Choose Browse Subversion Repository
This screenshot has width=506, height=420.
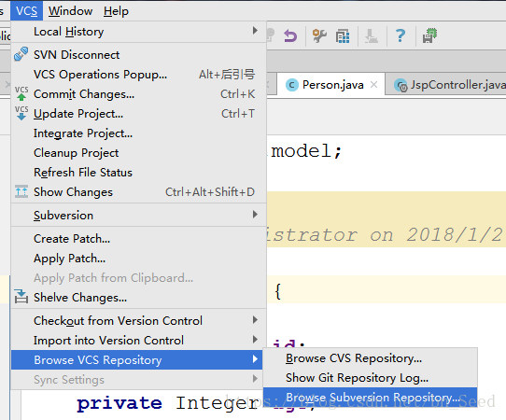370,398
